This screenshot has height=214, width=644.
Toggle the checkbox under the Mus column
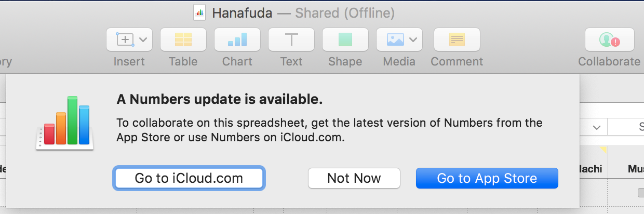pos(641,193)
